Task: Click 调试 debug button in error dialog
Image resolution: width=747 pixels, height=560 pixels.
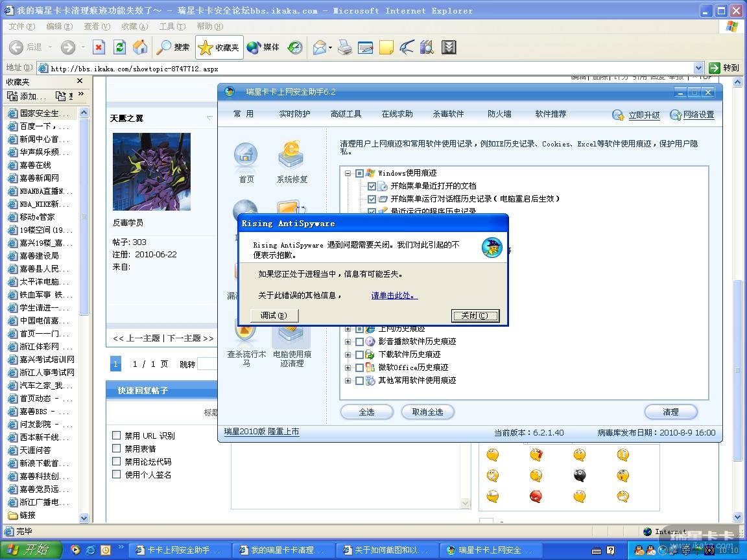Action: point(274,315)
